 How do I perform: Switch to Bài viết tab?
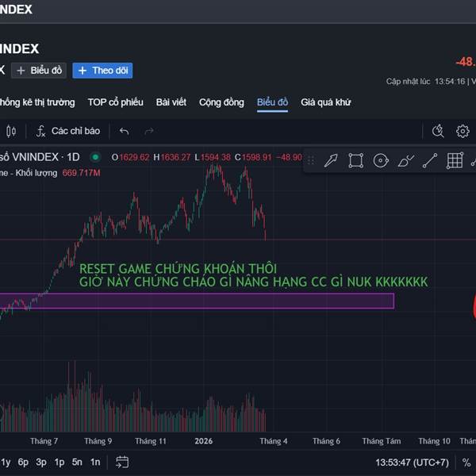click(x=171, y=102)
